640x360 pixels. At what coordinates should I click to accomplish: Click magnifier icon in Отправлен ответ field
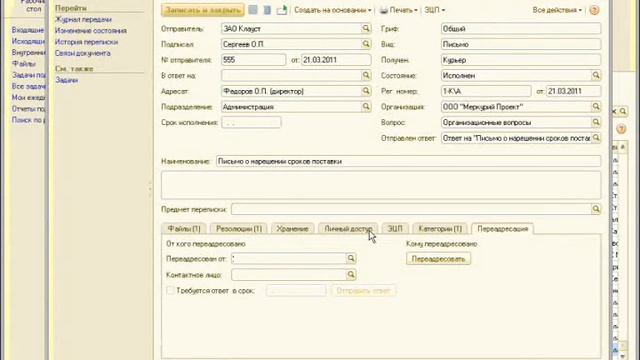596,138
